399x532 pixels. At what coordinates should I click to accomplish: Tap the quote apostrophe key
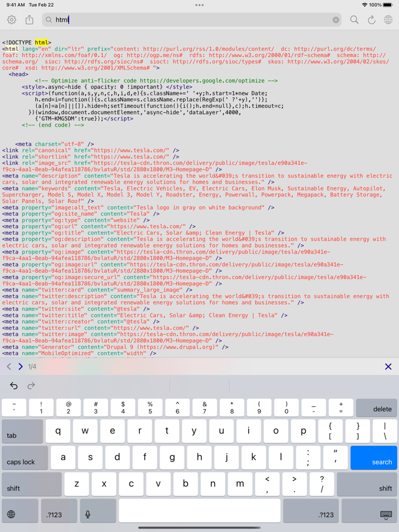[336, 458]
